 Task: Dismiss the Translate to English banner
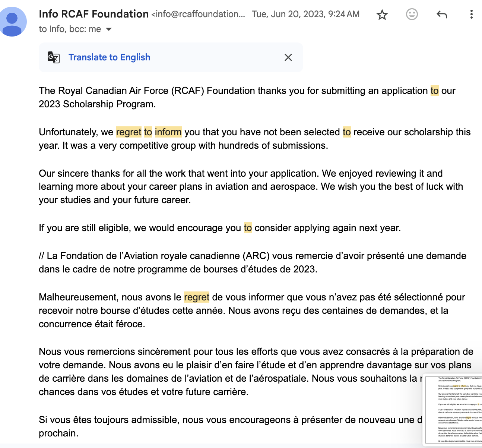pos(288,57)
